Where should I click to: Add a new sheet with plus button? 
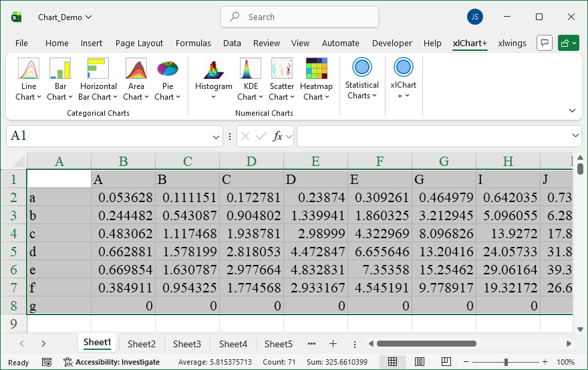click(333, 344)
